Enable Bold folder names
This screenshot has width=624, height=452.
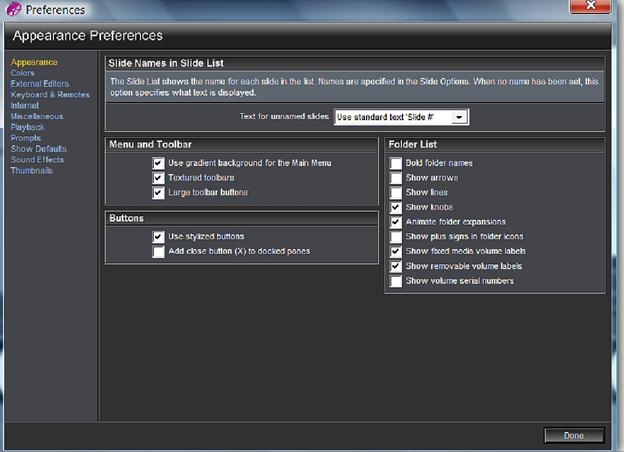396,163
